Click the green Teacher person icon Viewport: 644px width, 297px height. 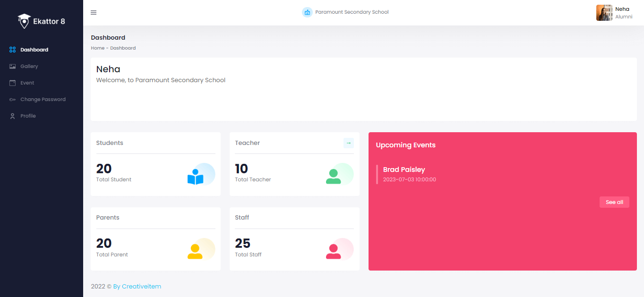(x=334, y=176)
